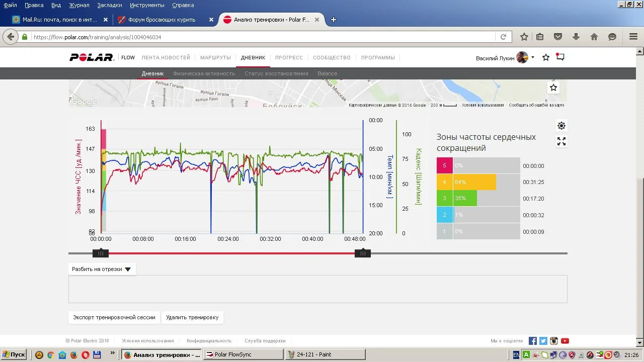Image resolution: width=644 pixels, height=362 pixels.
Task: Click the favorites star next to user name
Action: (x=546, y=58)
